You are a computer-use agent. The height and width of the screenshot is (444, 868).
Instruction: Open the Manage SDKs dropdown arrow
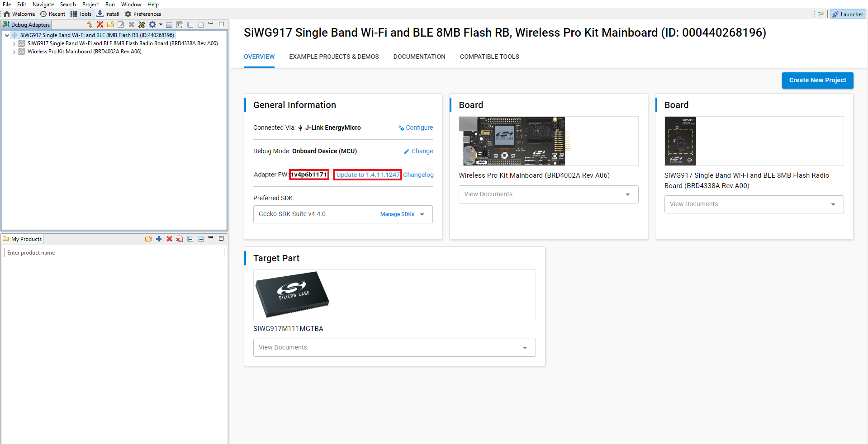pos(422,214)
